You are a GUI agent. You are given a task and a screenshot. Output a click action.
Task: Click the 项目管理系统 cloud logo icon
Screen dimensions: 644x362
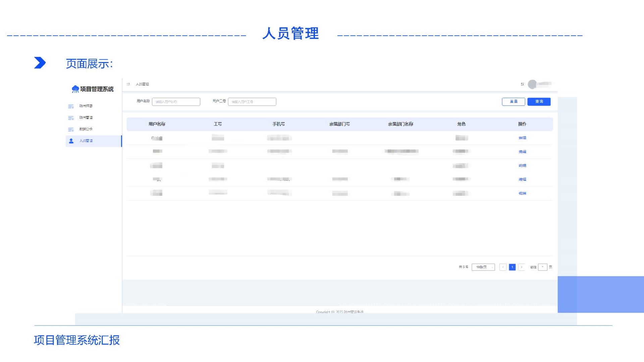point(75,89)
